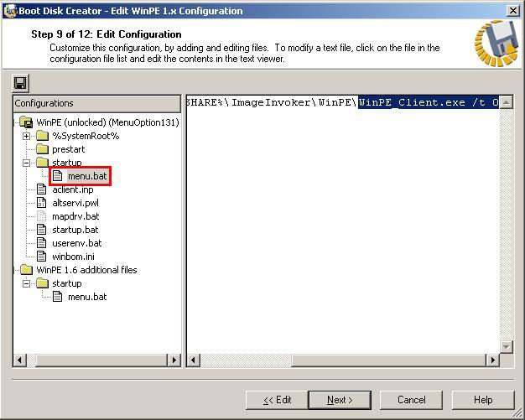
Task: Click the text viewer horizontal scrollbar thumb
Action: point(388,360)
